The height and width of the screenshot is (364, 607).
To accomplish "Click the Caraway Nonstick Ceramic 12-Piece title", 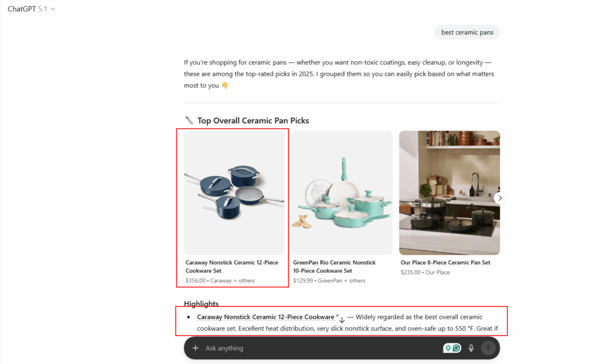I will point(232,266).
